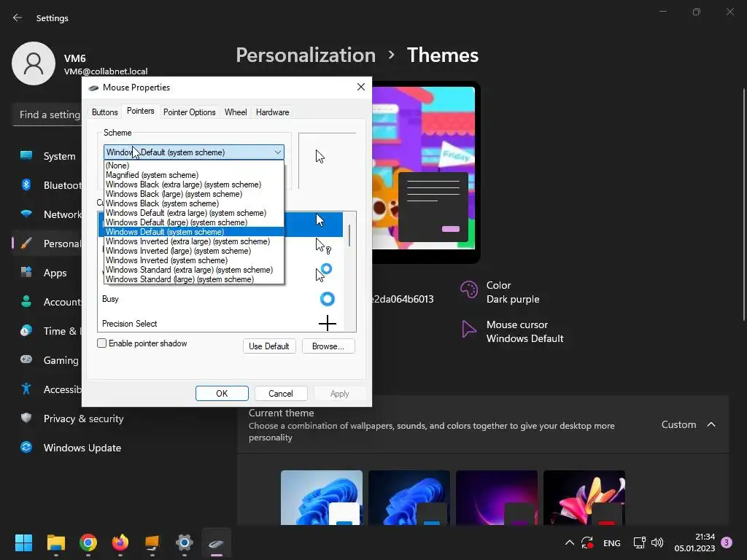Open File Explorer from taskbar
747x560 pixels.
pyautogui.click(x=55, y=542)
